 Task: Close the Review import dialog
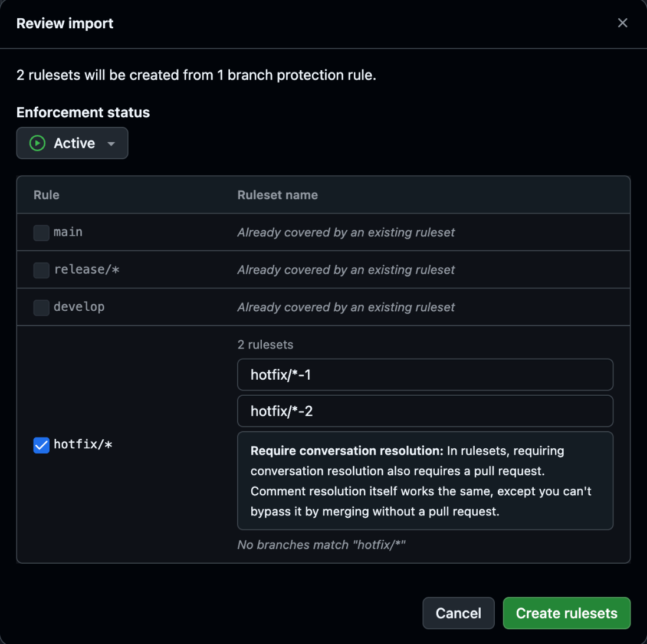622,23
